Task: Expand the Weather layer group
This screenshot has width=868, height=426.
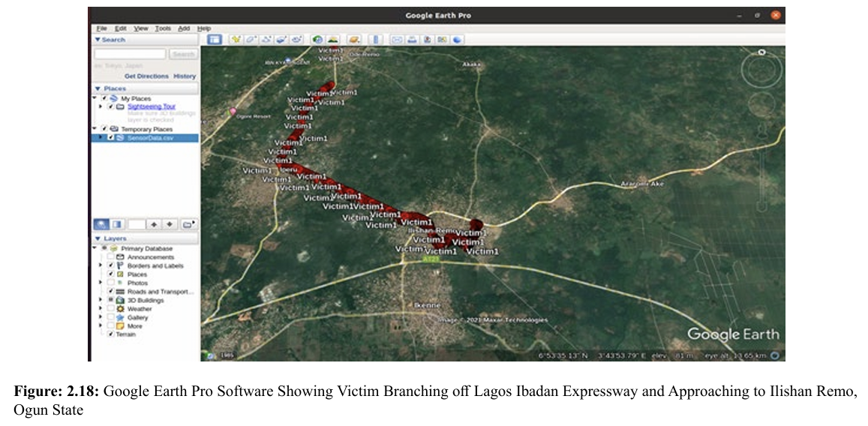Action: point(101,309)
